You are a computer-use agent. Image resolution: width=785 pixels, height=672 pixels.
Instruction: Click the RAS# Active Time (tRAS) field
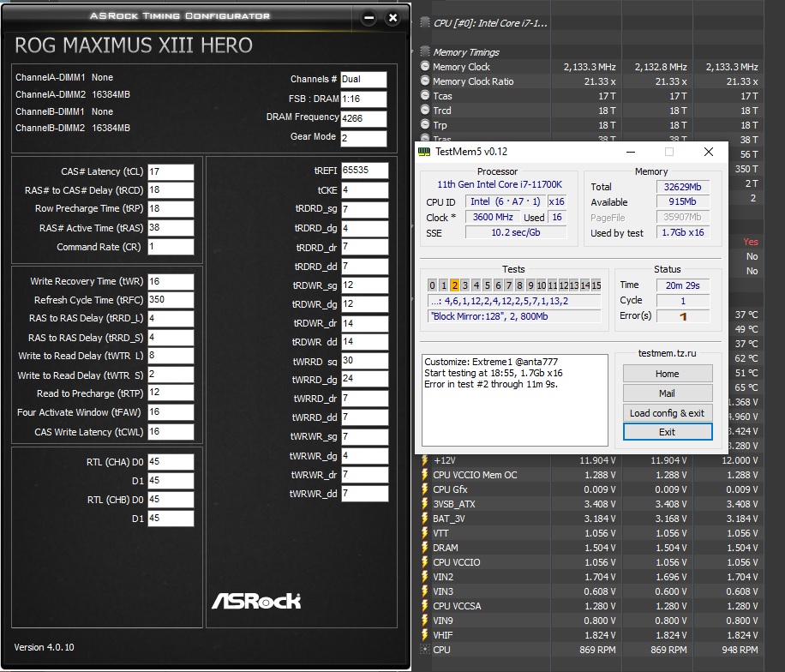[x=171, y=228]
